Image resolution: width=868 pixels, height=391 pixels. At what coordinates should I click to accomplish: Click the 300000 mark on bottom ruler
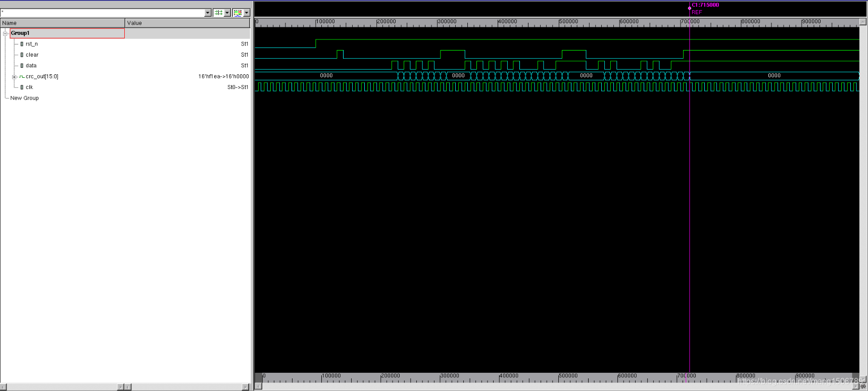coord(450,376)
